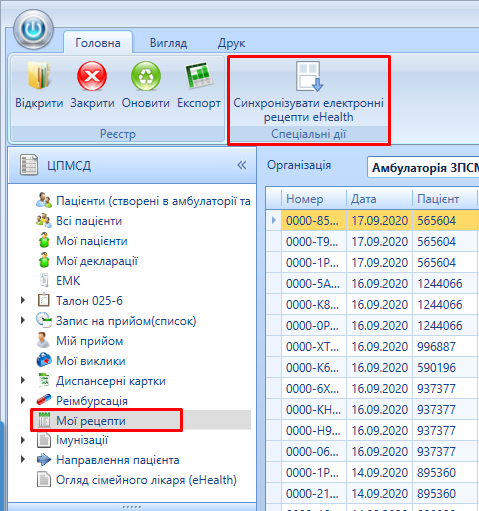479x511 pixels.
Task: Open the ЕМК item icon
Action: pos(44,280)
